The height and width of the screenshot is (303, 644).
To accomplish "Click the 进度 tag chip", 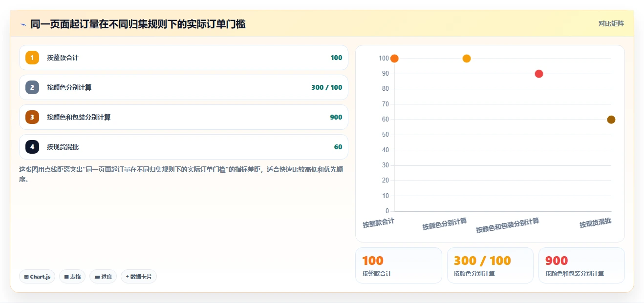I will click(103, 277).
